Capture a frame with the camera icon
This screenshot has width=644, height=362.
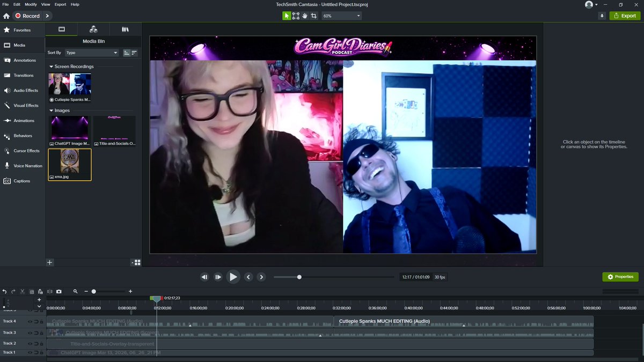pyautogui.click(x=60, y=291)
